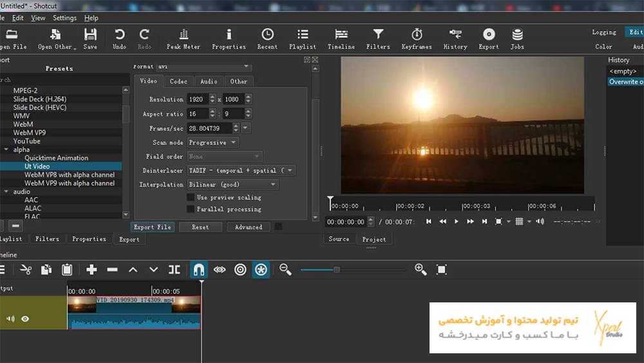Enable Use preview scaling checkbox
This screenshot has width=644, height=363.
point(191,197)
